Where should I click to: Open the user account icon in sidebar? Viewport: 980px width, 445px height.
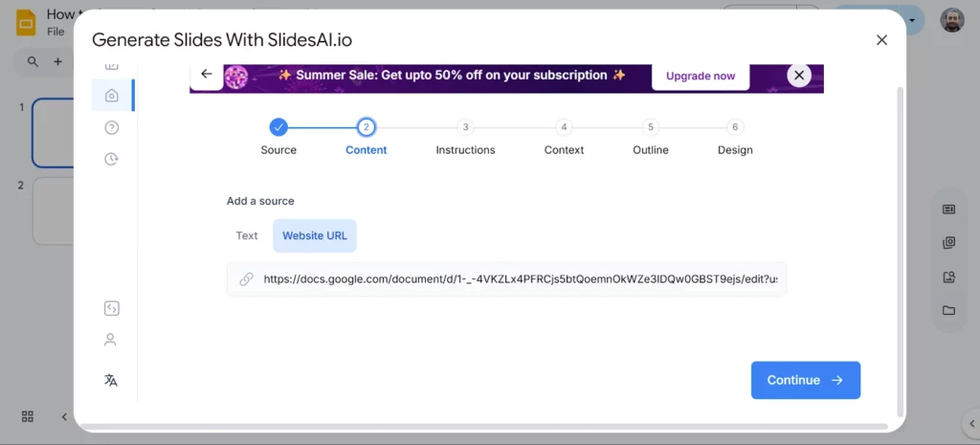111,340
